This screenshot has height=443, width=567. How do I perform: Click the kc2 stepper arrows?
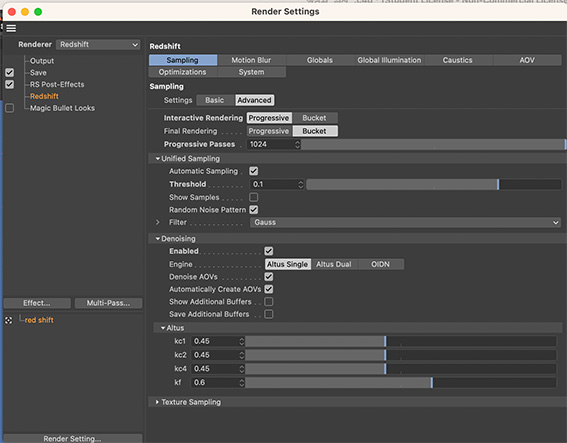[x=242, y=355]
